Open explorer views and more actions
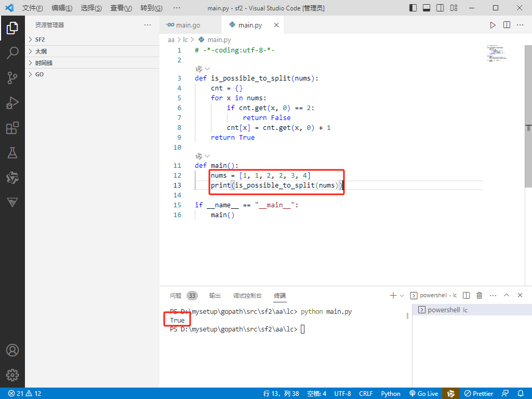Image resolution: width=532 pixels, height=399 pixels. [148, 25]
